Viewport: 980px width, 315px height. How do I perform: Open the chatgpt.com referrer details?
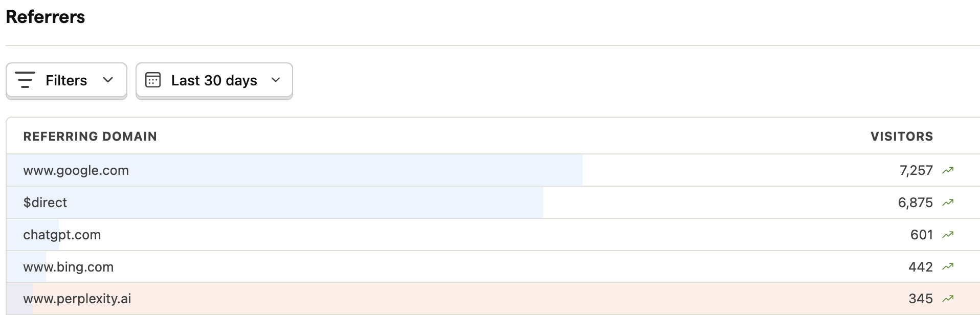coord(62,234)
